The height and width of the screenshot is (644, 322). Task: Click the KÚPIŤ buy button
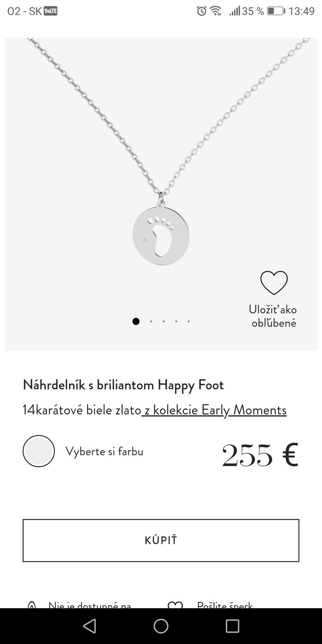[x=161, y=540]
